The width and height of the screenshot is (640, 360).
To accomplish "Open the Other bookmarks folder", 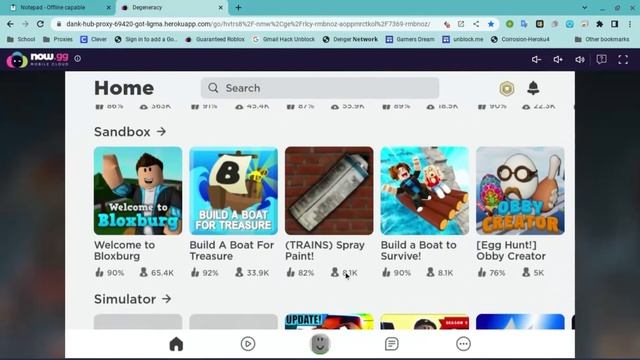I will point(602,39).
